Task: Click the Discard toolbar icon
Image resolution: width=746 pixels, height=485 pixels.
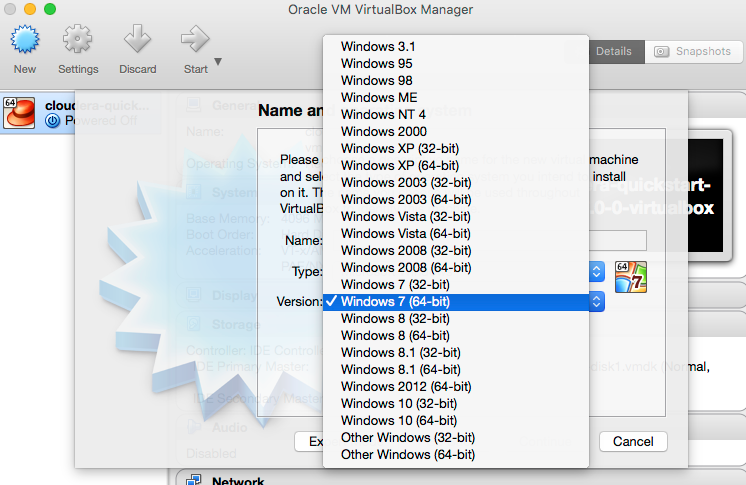Action: (137, 39)
